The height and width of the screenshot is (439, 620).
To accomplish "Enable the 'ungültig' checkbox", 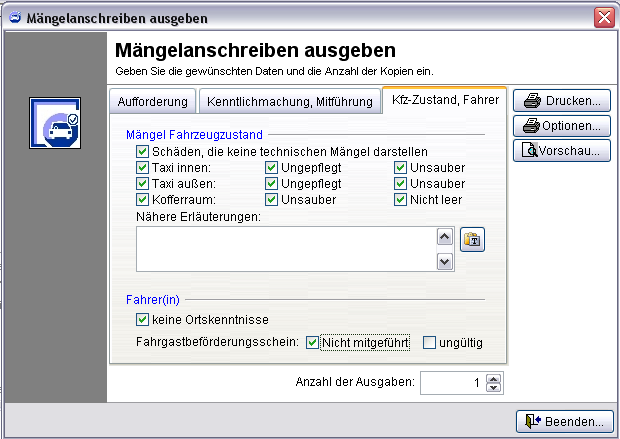I will pyautogui.click(x=430, y=343).
